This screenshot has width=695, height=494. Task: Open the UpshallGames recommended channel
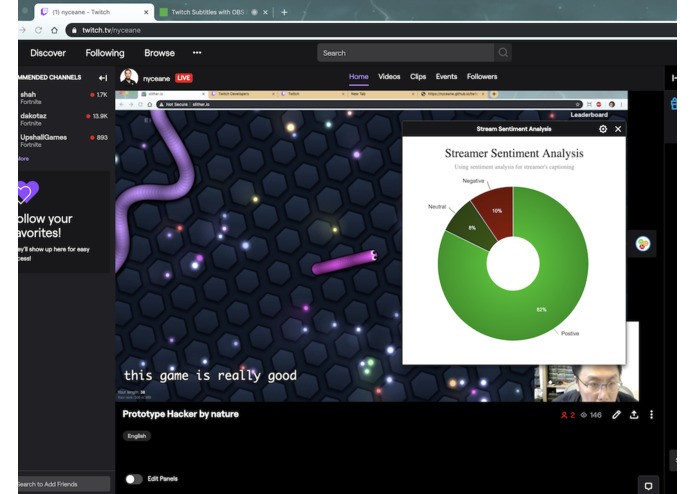click(x=64, y=140)
